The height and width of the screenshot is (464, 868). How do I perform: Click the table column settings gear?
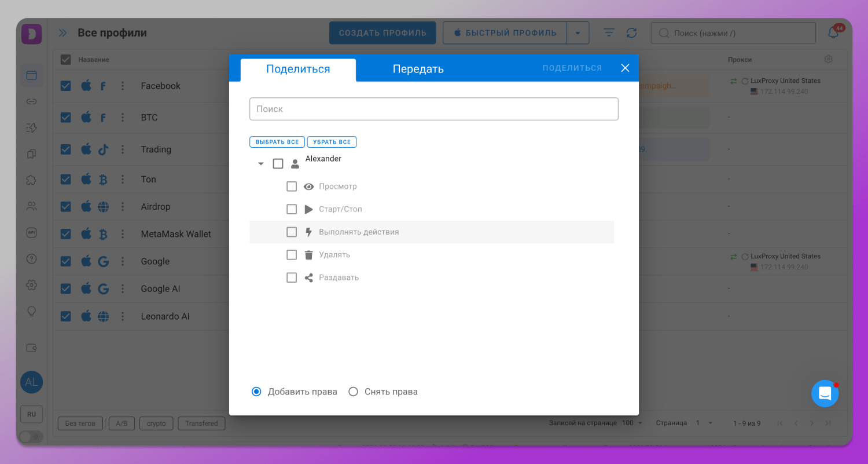(x=828, y=60)
